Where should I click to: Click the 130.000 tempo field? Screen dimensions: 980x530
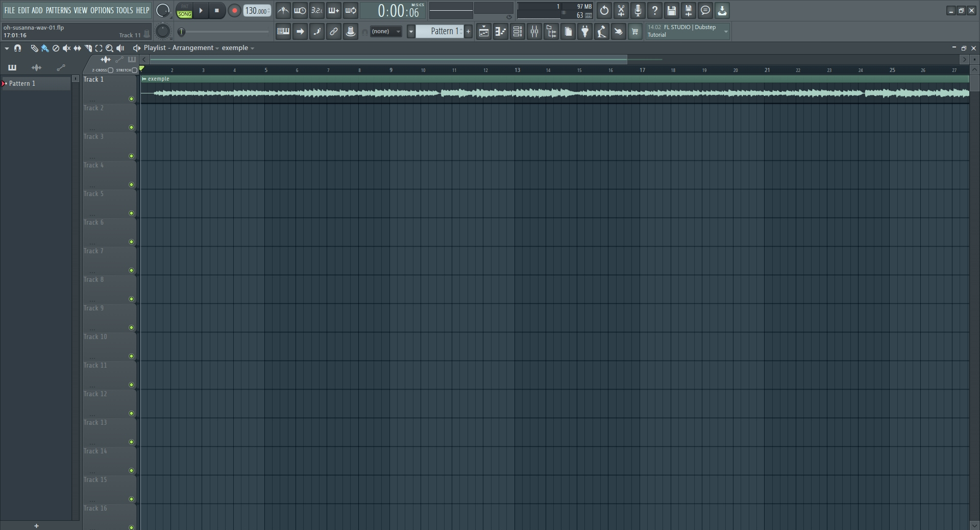[257, 11]
